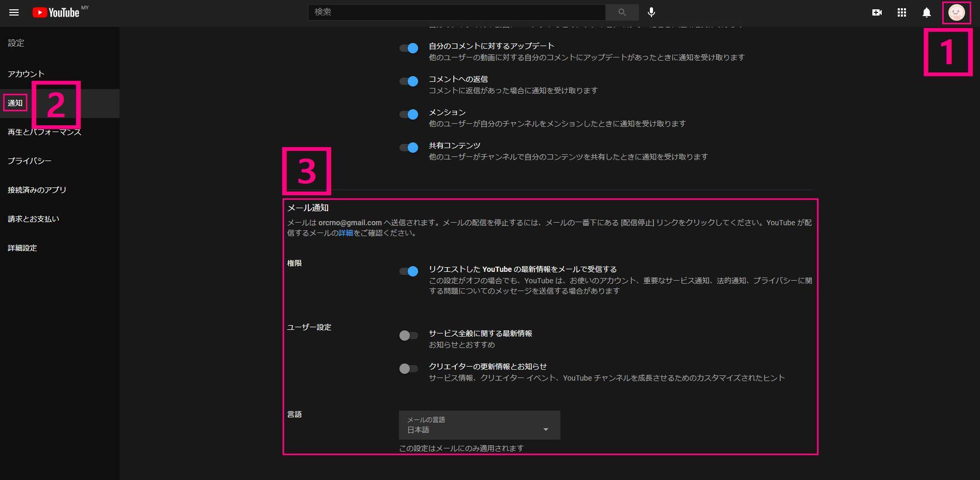Open 請求とお支払い settings
The image size is (980, 480).
tap(34, 219)
